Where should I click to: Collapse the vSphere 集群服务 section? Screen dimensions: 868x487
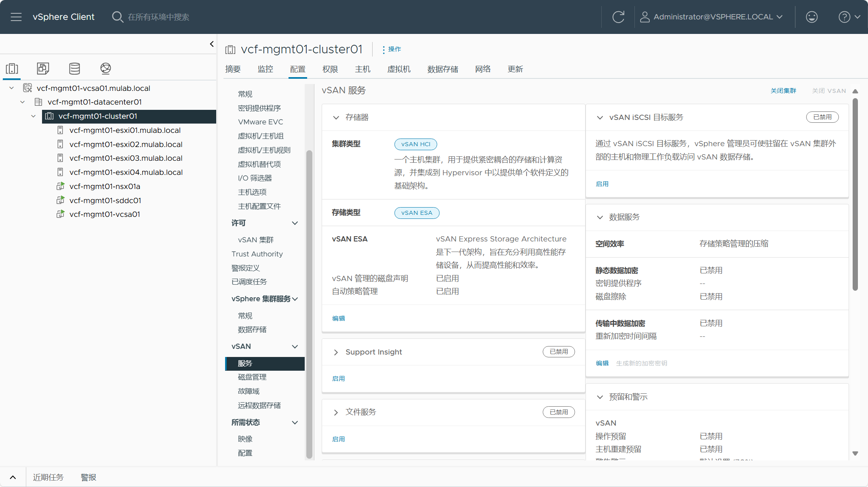(295, 299)
